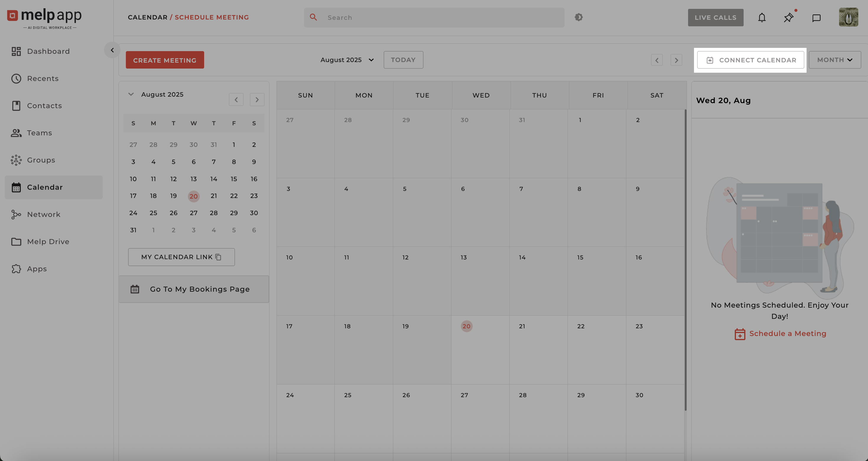The image size is (868, 461).
Task: Click the Schedule a Meeting link
Action: pyautogui.click(x=787, y=334)
